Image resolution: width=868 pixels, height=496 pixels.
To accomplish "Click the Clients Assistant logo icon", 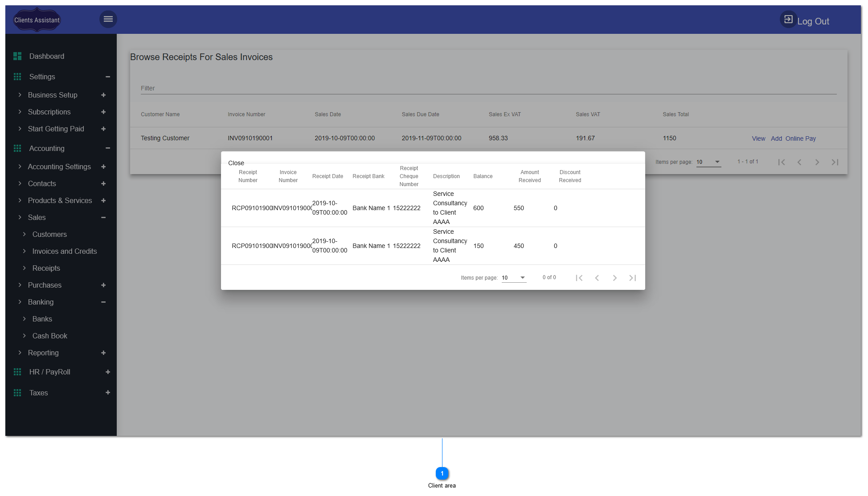I will point(37,20).
